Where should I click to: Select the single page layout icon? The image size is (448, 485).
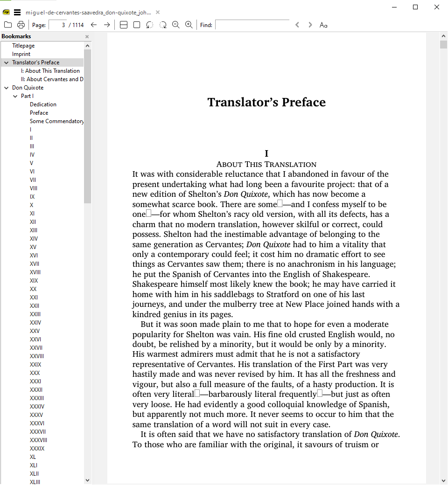[136, 25]
